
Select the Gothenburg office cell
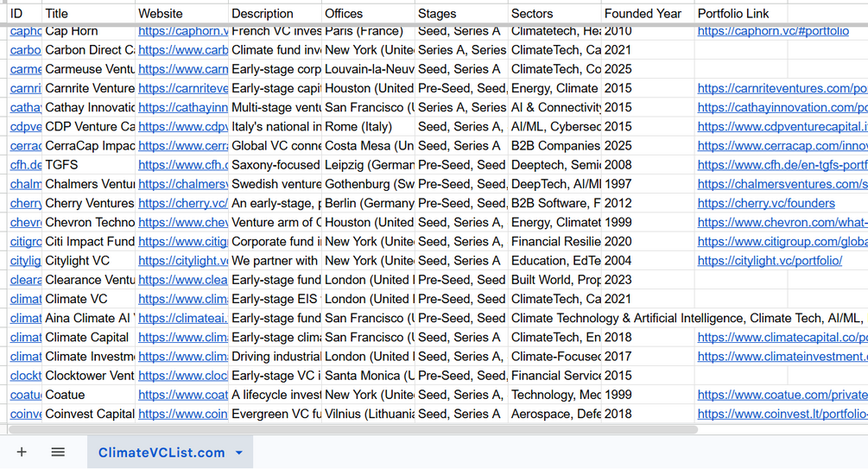pyautogui.click(x=368, y=184)
